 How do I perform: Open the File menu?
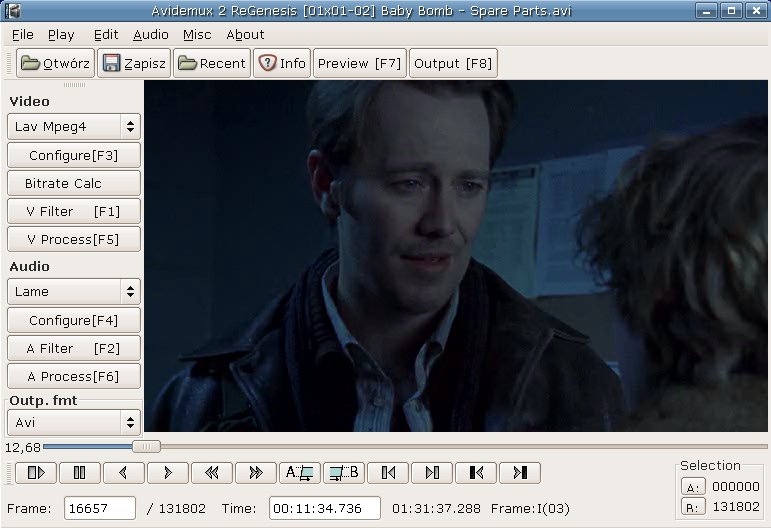point(23,35)
